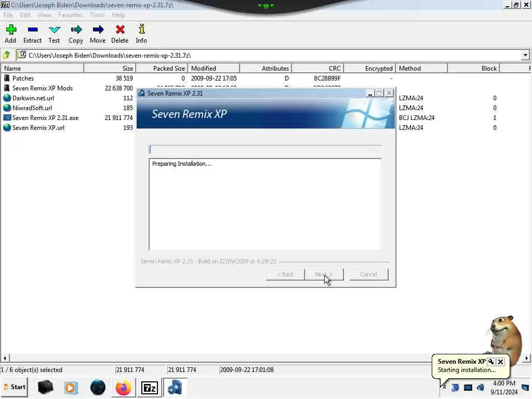
Task: Click the 8C28B99F CRC value
Action: point(327,78)
